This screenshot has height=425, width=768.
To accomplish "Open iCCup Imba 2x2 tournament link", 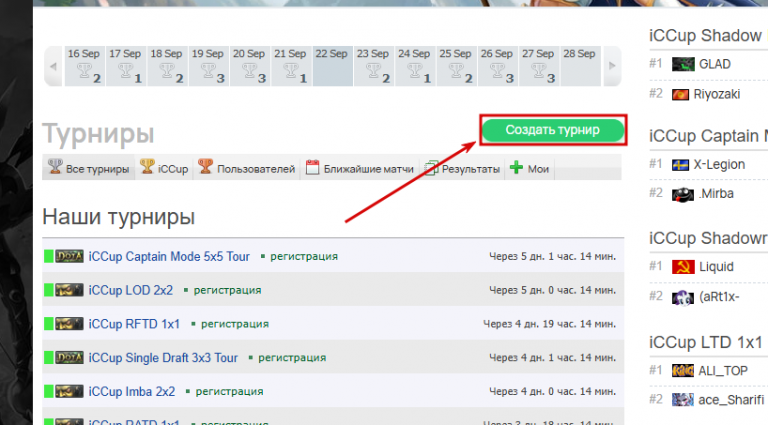I will (132, 392).
